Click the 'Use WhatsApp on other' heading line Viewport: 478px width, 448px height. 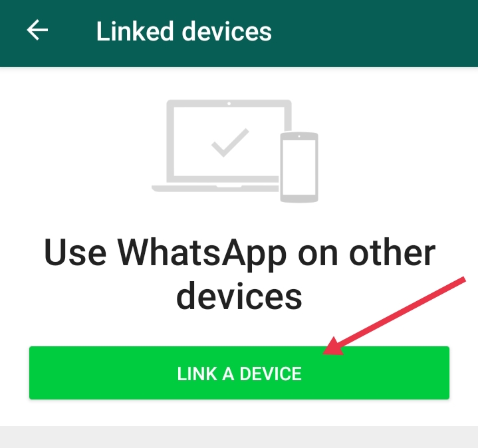239,253
